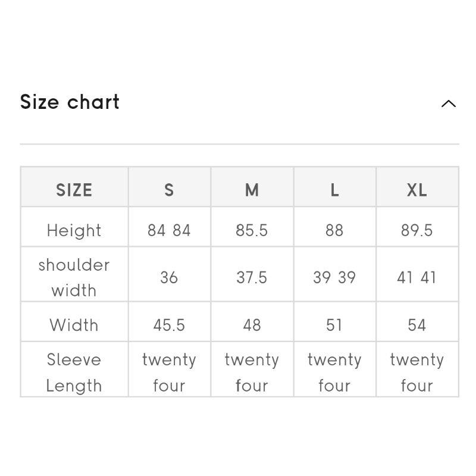Screen dimensions: 476x476
Task: Click the M size column header
Action: tap(252, 190)
